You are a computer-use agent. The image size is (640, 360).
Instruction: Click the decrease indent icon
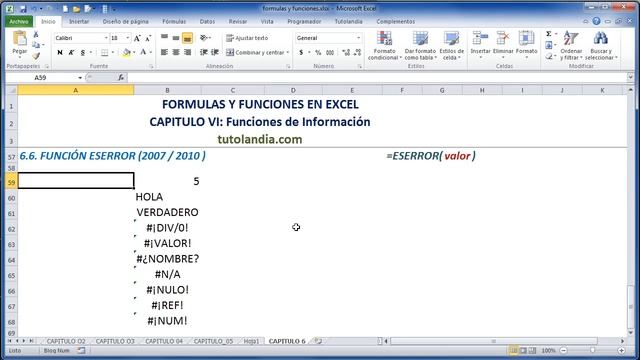pyautogui.click(x=203, y=52)
